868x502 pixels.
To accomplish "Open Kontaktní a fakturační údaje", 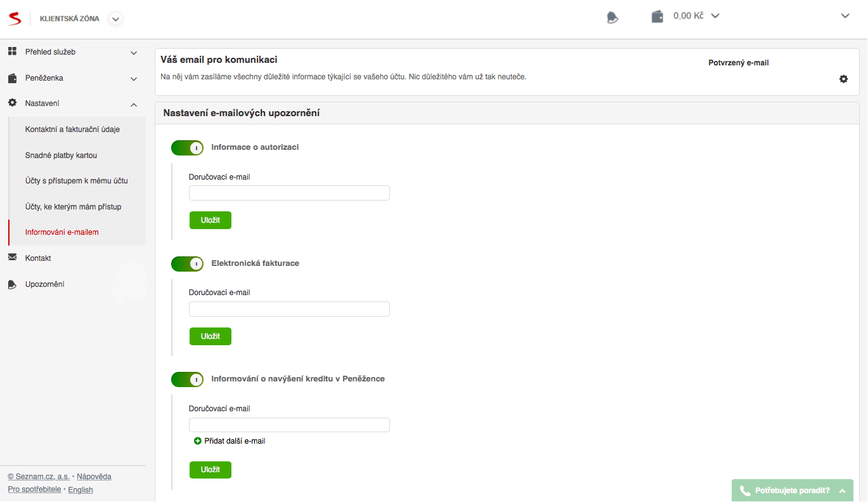I will click(72, 129).
